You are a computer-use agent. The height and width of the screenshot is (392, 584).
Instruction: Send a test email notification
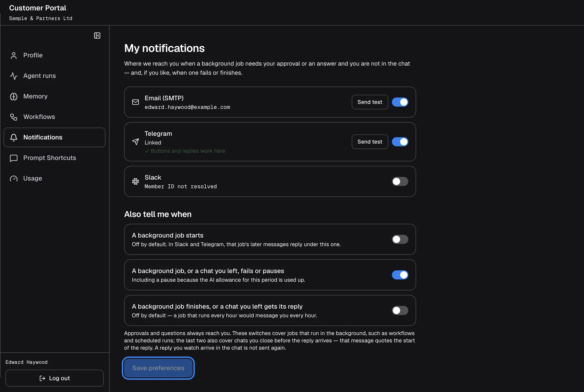pos(370,102)
